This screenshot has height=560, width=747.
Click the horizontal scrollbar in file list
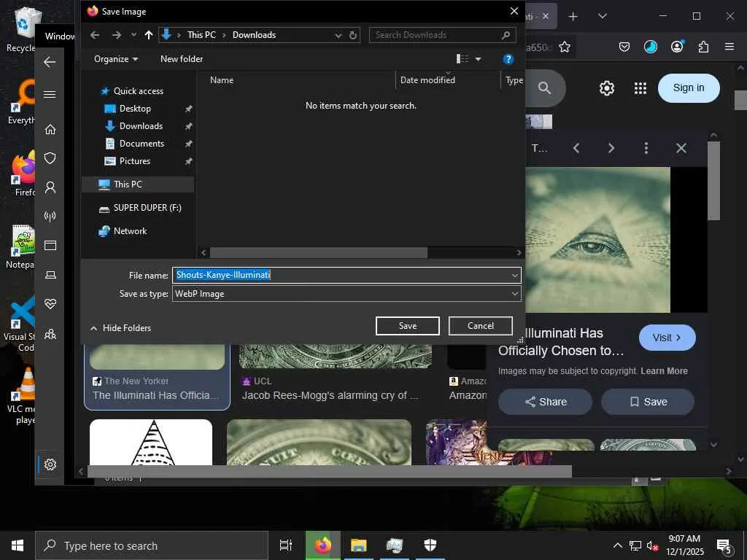click(318, 253)
